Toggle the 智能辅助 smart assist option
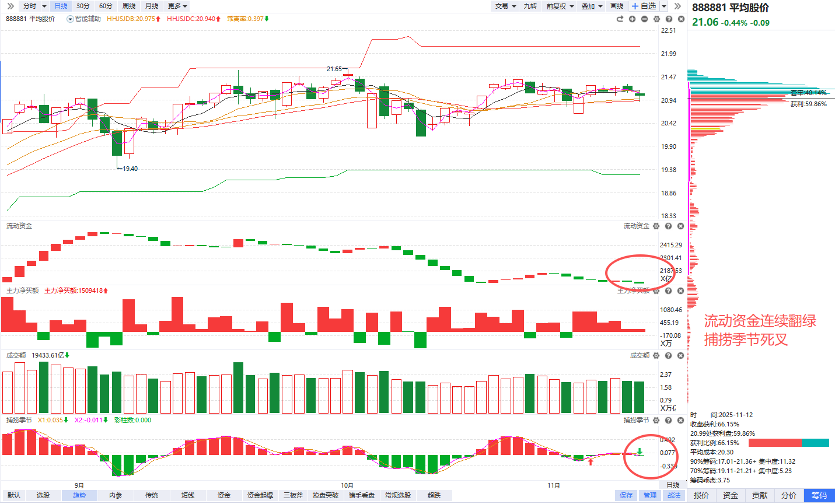 pos(84,19)
